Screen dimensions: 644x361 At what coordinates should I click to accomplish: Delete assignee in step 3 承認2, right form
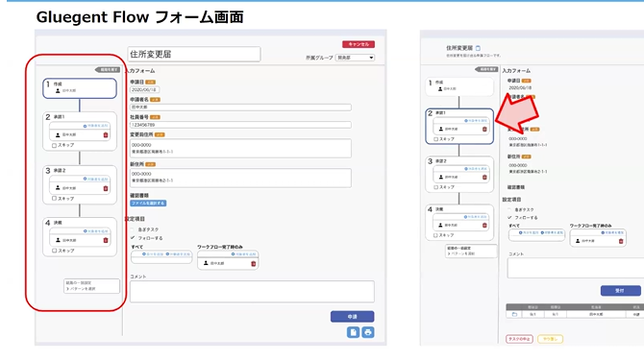(484, 178)
